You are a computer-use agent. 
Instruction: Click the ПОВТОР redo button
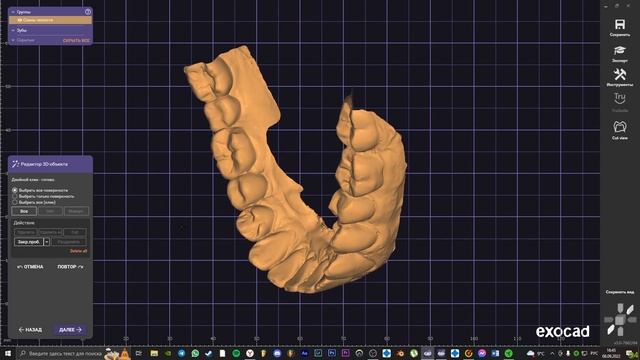tap(70, 267)
